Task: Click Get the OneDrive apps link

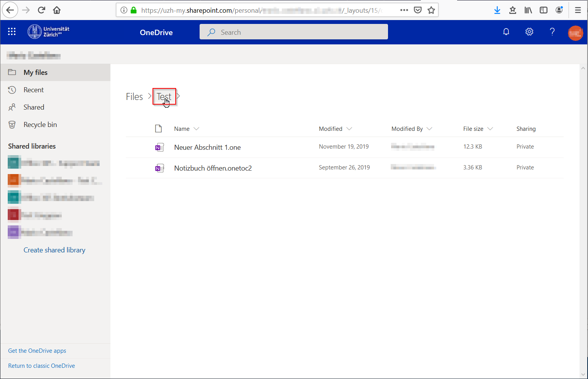Action: click(37, 350)
